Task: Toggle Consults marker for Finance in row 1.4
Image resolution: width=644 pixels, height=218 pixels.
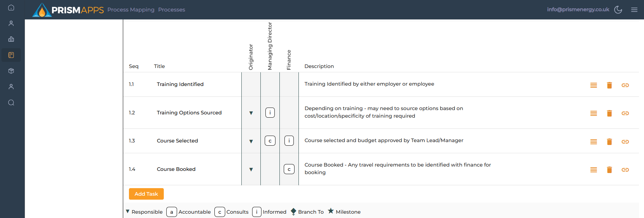Action: [289, 169]
